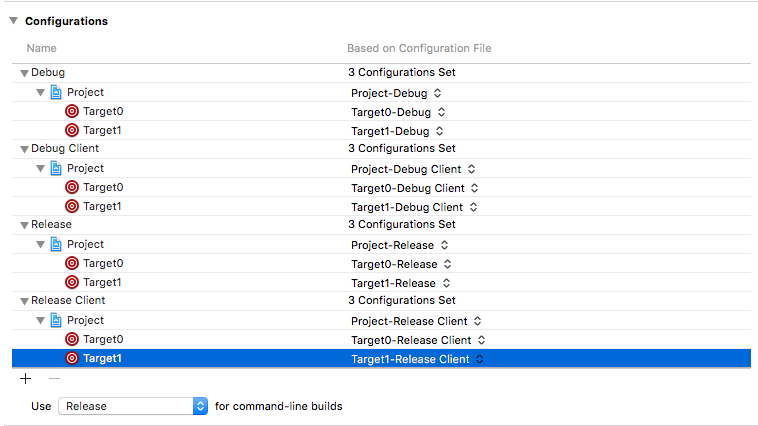The width and height of the screenshot is (758, 426).
Task: Open the Target1-Release Client popup menu
Action: (418, 358)
